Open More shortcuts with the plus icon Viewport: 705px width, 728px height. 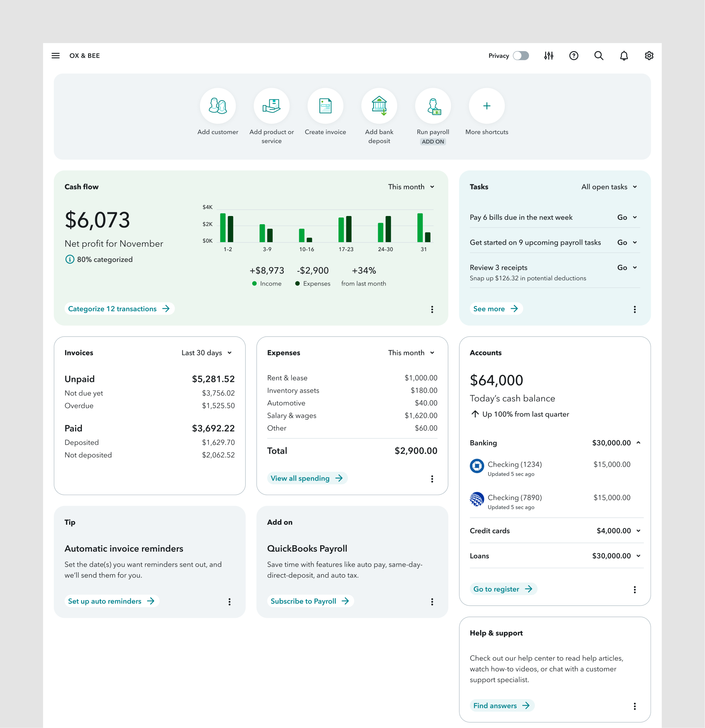(x=486, y=106)
